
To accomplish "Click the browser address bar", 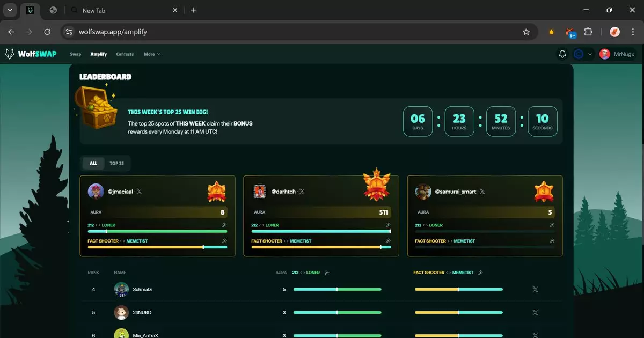I will point(295,32).
